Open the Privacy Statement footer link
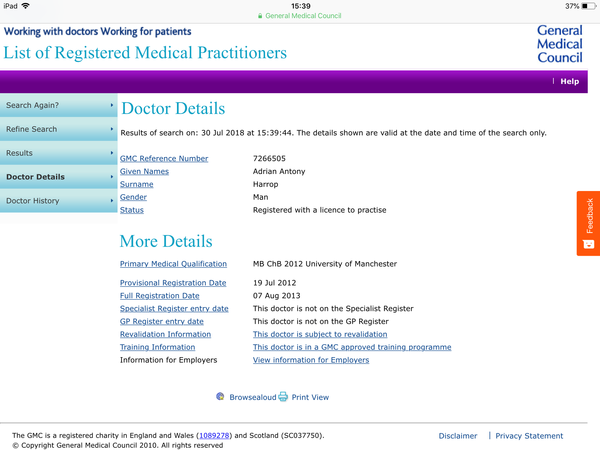 tap(529, 436)
